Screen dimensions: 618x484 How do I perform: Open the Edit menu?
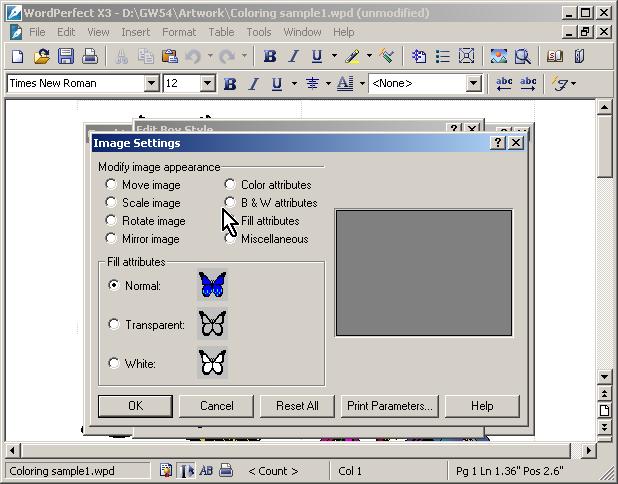[66, 32]
